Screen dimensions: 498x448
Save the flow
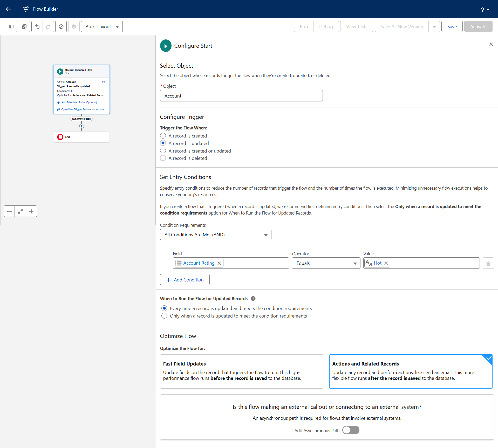452,26
